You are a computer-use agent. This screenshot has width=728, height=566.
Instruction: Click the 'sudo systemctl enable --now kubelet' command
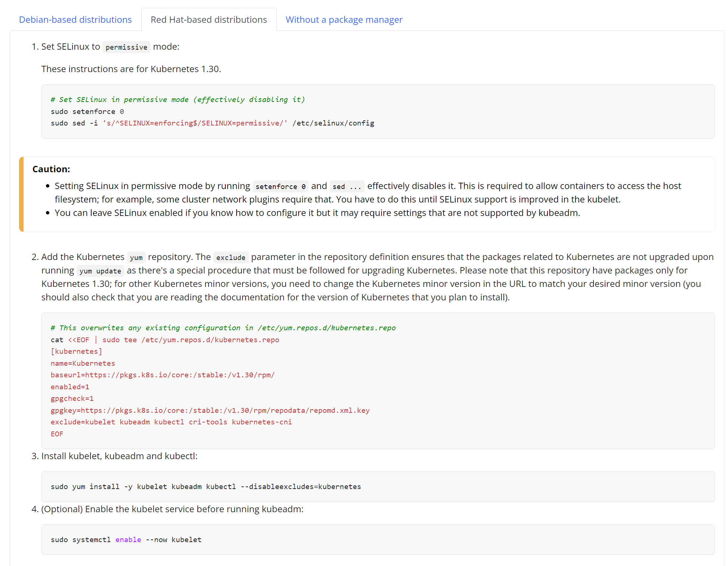point(126,540)
